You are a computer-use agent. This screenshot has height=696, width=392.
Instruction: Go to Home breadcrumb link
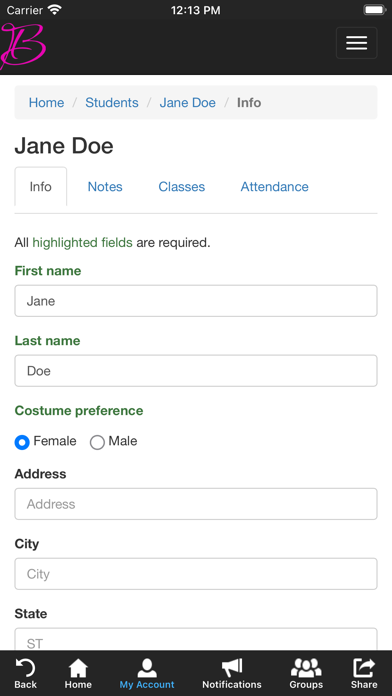46,103
